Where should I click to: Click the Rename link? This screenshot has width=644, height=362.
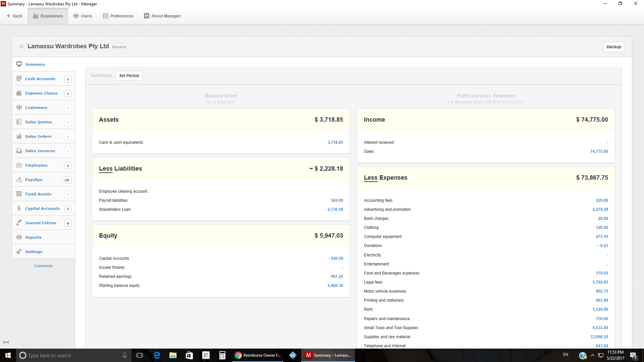pos(119,47)
